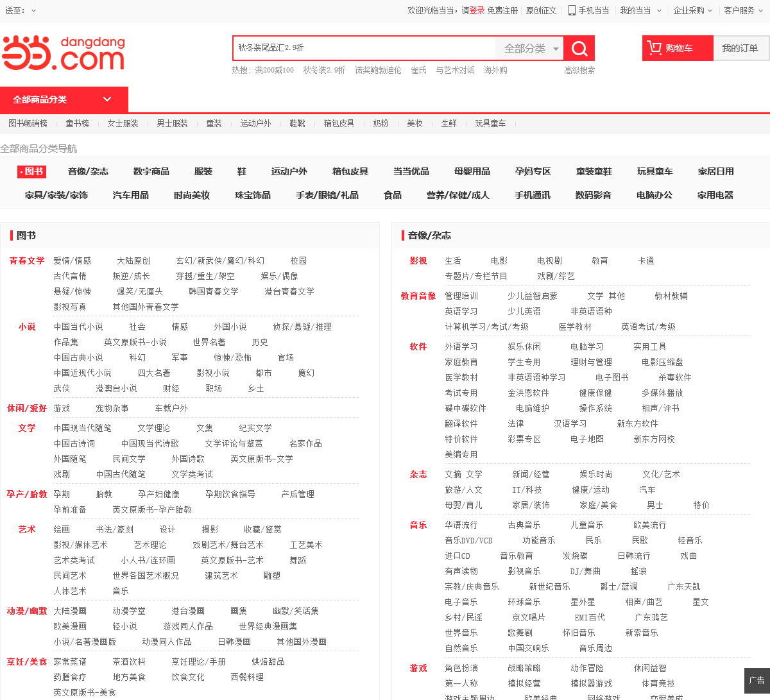Open the 孕产/胎教 subcategory heading

click(x=27, y=494)
